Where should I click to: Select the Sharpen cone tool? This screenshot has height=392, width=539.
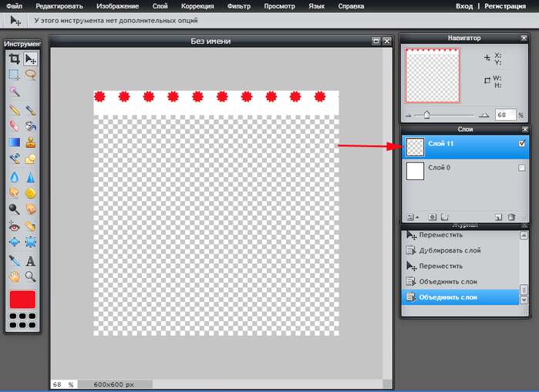[x=31, y=177]
